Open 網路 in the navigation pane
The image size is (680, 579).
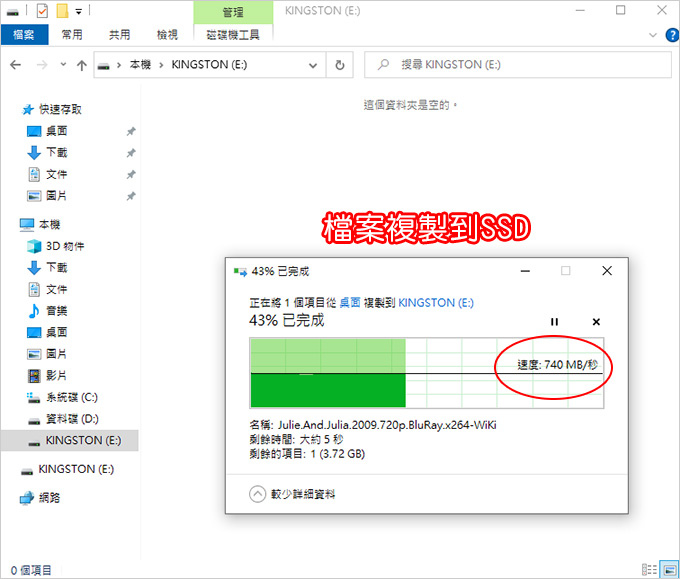(x=49, y=497)
